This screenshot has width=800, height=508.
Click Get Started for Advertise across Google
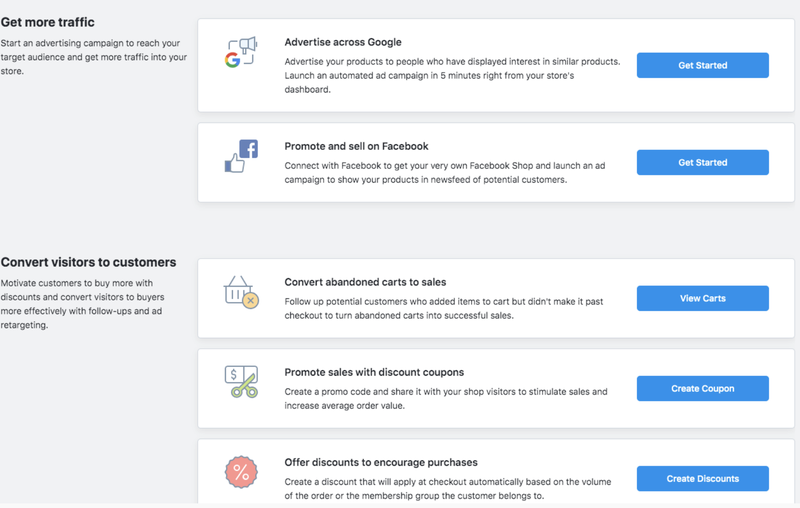coord(703,65)
